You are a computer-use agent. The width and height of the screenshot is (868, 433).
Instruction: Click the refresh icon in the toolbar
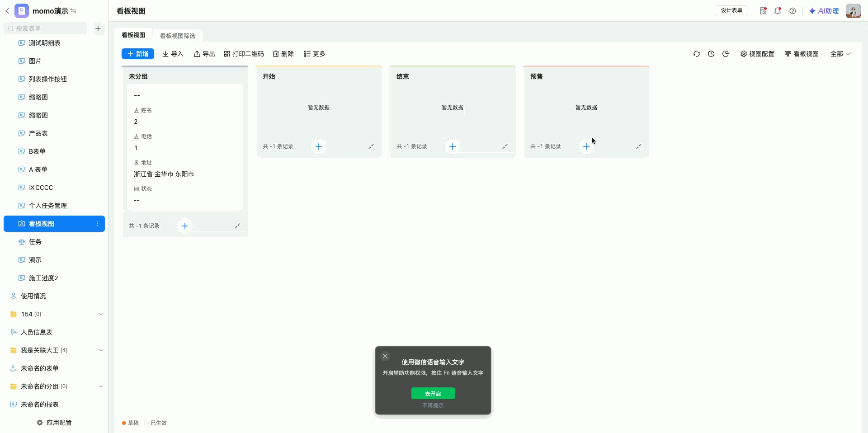697,54
